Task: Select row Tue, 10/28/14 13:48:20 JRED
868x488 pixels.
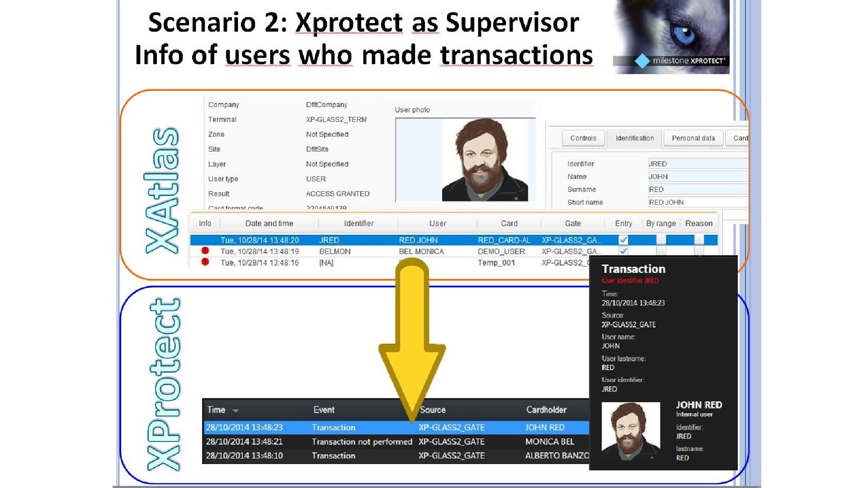Action: (454, 240)
